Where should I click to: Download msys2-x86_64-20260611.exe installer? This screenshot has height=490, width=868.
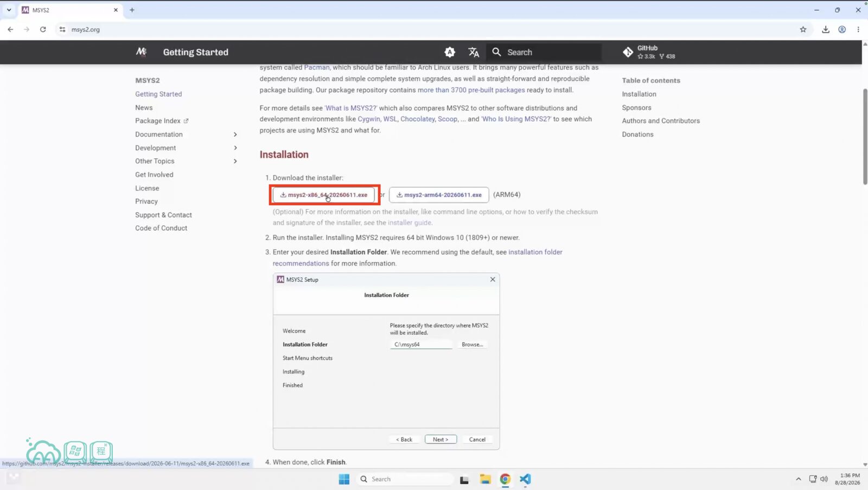(x=324, y=195)
